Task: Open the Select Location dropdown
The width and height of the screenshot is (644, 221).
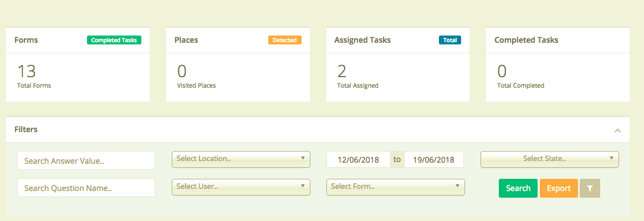Action: (241, 159)
